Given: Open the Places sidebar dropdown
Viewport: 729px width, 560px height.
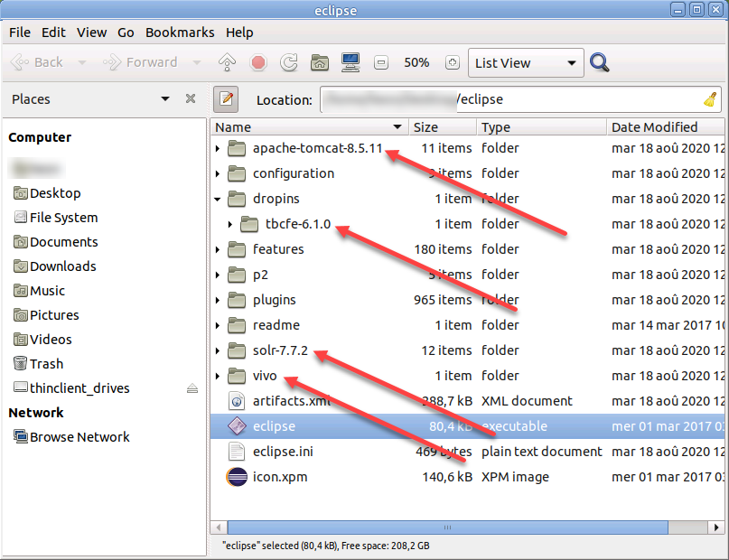Looking at the screenshot, I should click(x=165, y=98).
